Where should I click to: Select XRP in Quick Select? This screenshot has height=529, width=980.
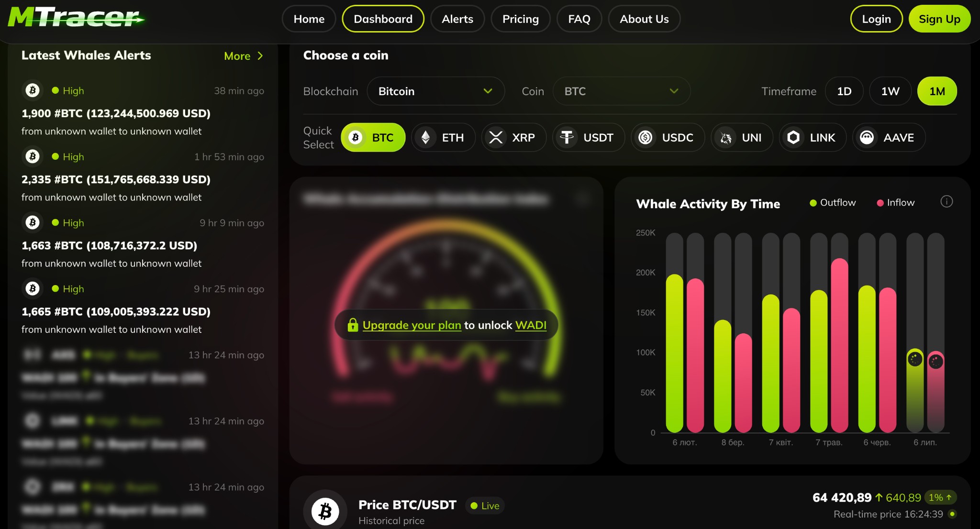[514, 138]
